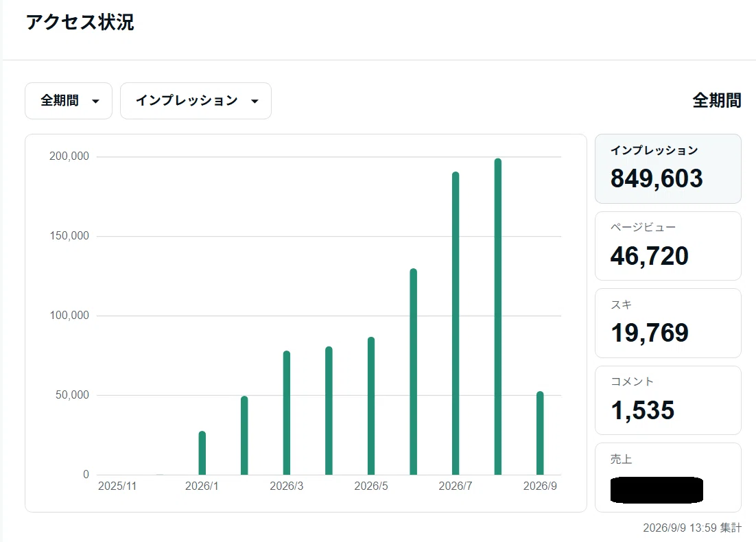Image resolution: width=756 pixels, height=542 pixels.
Task: Select the スキ 19,769 card
Action: (x=668, y=323)
